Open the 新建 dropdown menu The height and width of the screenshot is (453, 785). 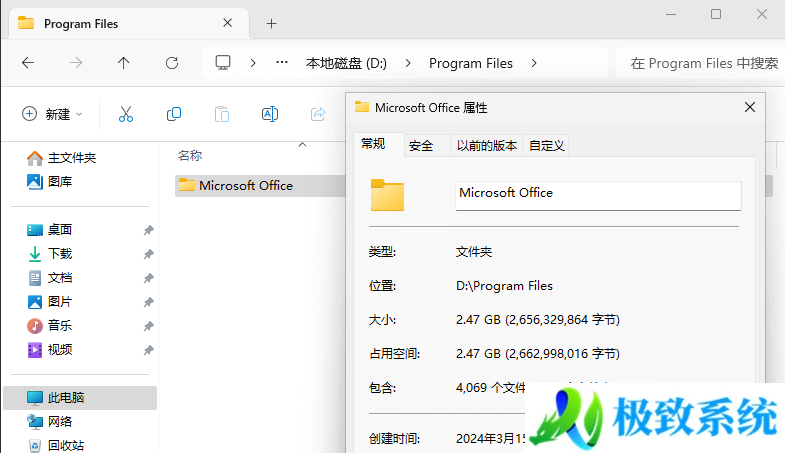[52, 114]
